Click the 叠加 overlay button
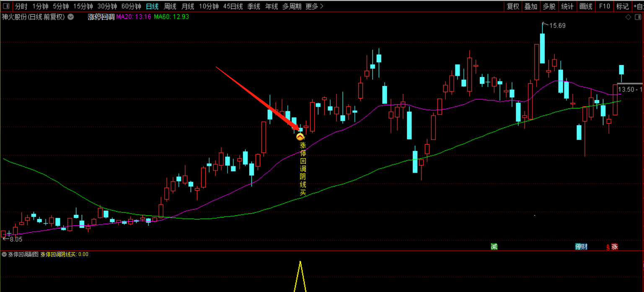The height and width of the screenshot is (292, 644). [x=531, y=6]
